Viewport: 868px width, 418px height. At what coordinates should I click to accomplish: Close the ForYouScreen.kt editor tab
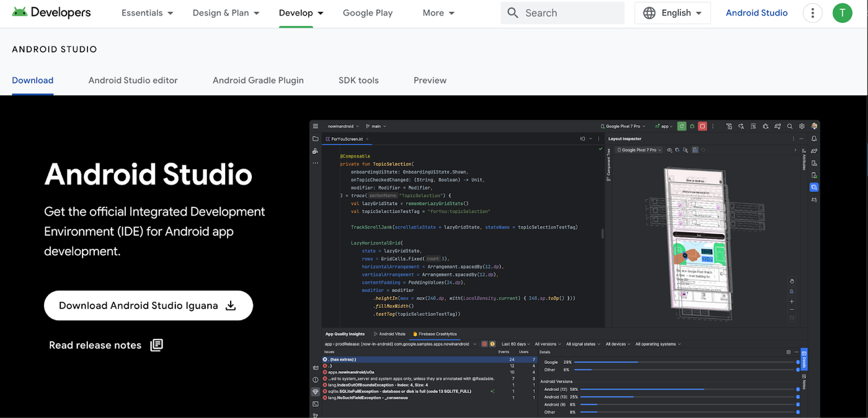pos(368,139)
